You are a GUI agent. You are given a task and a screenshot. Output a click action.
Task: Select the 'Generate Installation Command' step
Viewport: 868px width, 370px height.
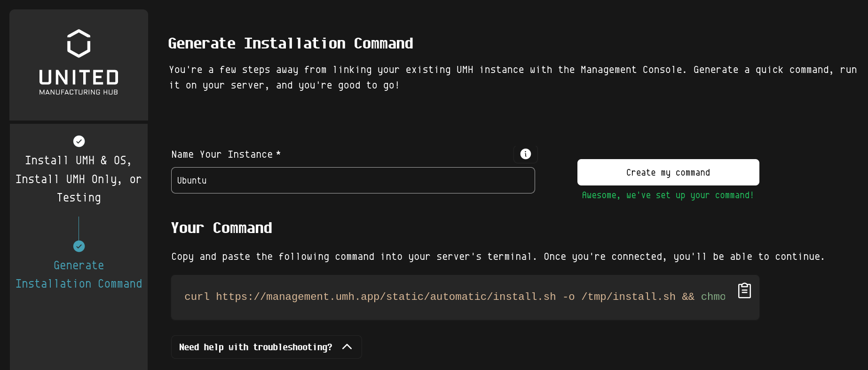click(79, 274)
